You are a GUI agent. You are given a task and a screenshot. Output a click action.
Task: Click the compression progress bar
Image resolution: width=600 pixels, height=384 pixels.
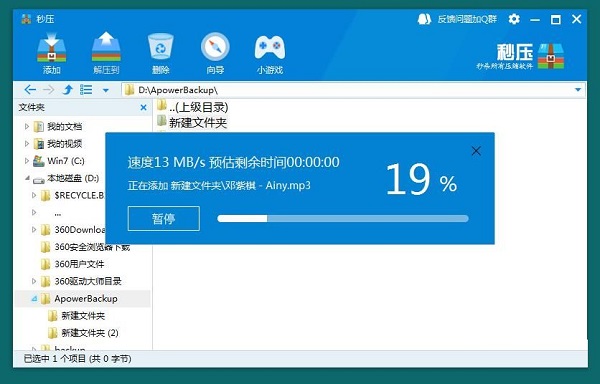pyautogui.click(x=343, y=219)
